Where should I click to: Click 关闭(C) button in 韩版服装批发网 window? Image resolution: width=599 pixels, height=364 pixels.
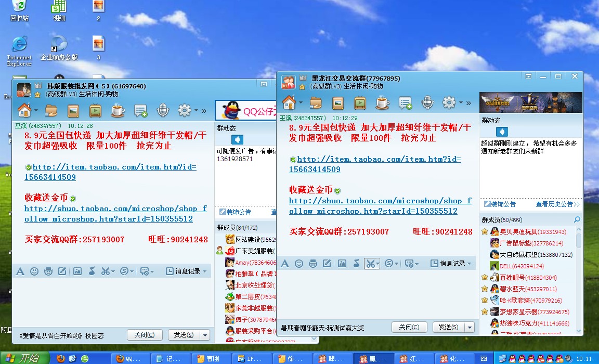pyautogui.click(x=145, y=335)
